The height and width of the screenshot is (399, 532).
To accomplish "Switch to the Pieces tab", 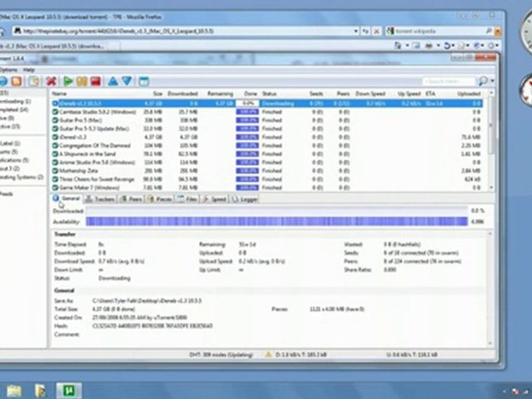I will pyautogui.click(x=160, y=199).
